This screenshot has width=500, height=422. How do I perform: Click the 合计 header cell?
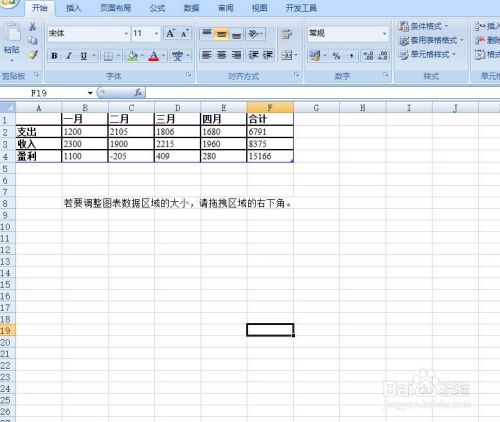point(270,119)
